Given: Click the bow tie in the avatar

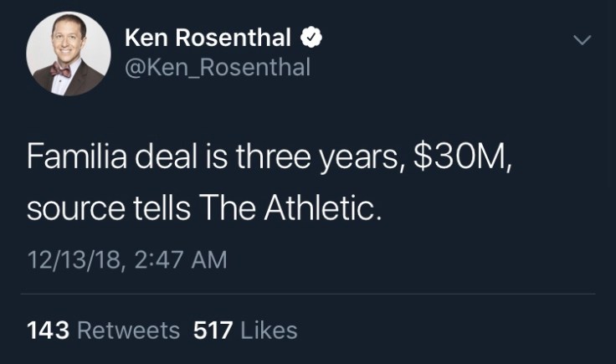Looking at the screenshot, I should point(59,71).
